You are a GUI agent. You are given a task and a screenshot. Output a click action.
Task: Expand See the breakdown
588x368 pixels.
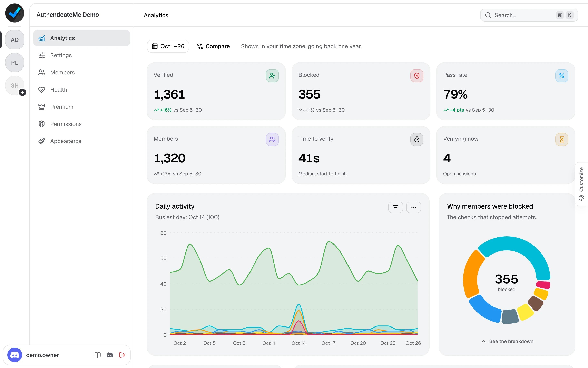point(507,341)
